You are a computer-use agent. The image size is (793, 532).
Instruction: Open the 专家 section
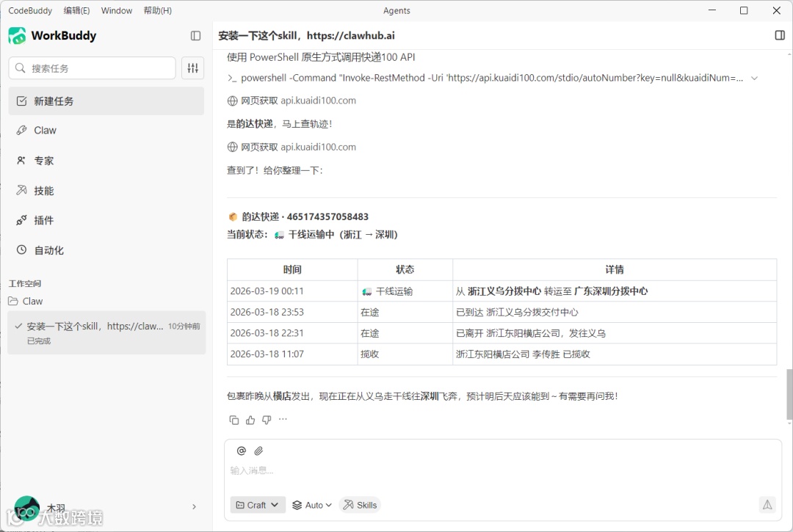106,161
